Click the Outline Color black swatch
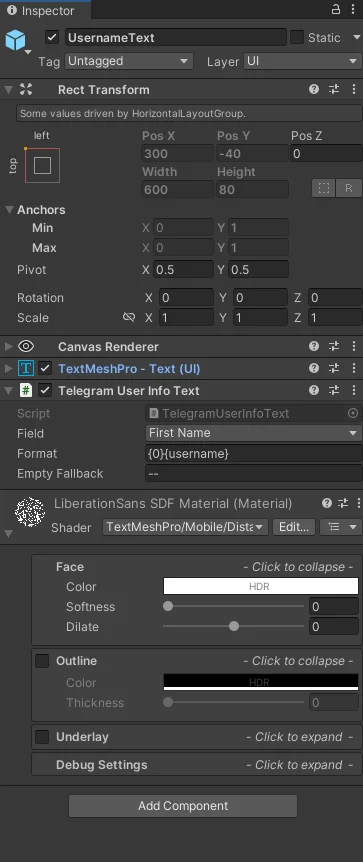This screenshot has height=862, width=363. point(261,682)
